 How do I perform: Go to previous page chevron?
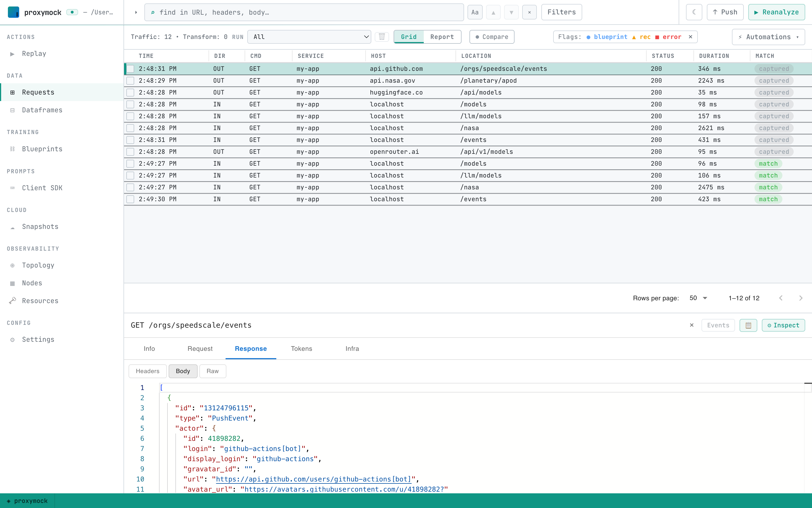(x=781, y=298)
